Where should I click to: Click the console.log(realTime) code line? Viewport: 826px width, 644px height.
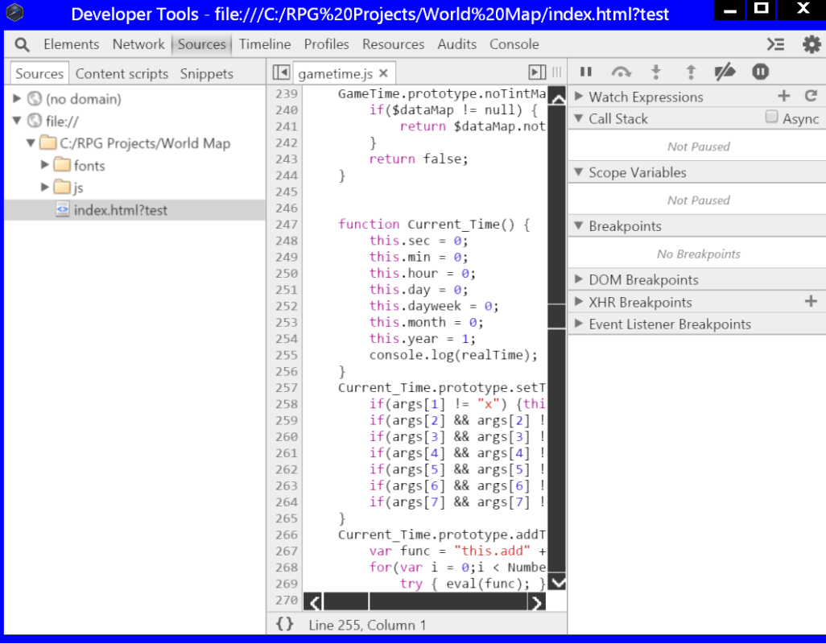(x=453, y=355)
